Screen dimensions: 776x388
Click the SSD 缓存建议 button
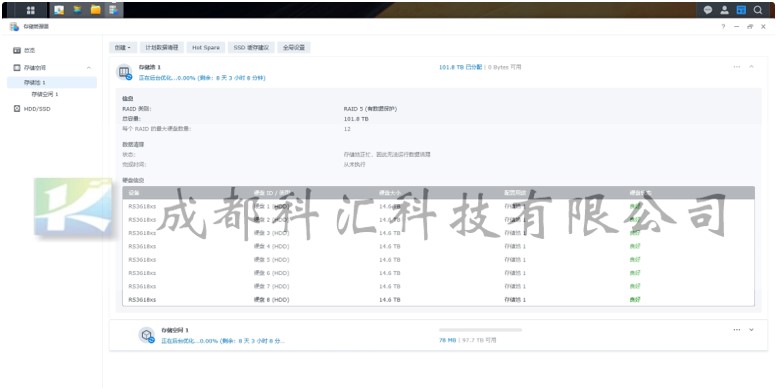click(251, 48)
